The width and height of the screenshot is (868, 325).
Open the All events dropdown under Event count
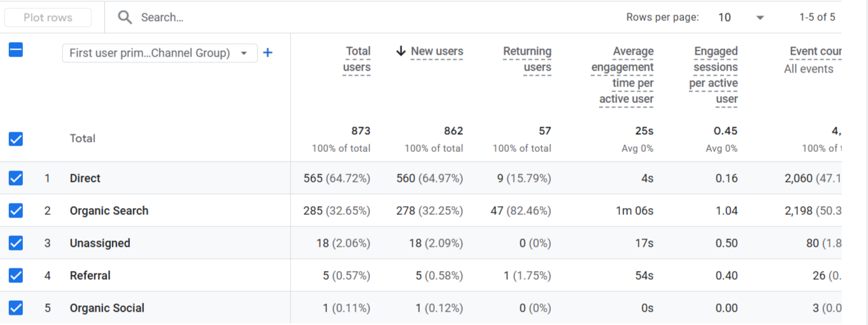809,69
